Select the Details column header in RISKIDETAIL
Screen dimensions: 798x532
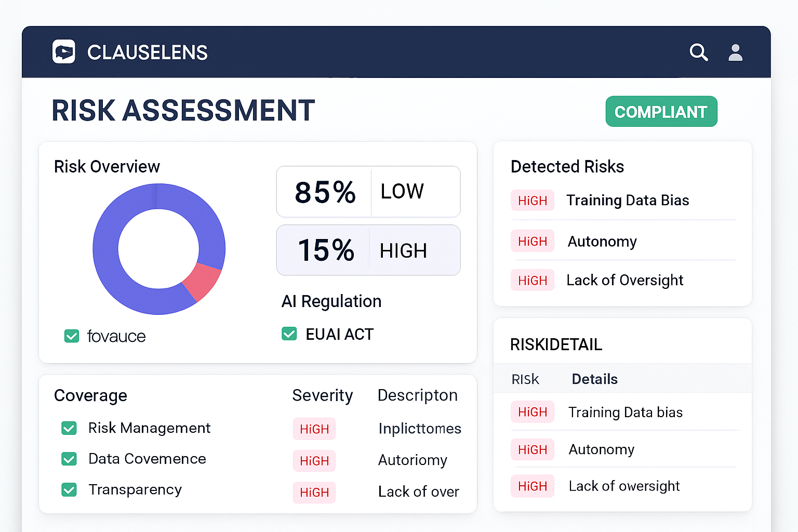pyautogui.click(x=594, y=379)
